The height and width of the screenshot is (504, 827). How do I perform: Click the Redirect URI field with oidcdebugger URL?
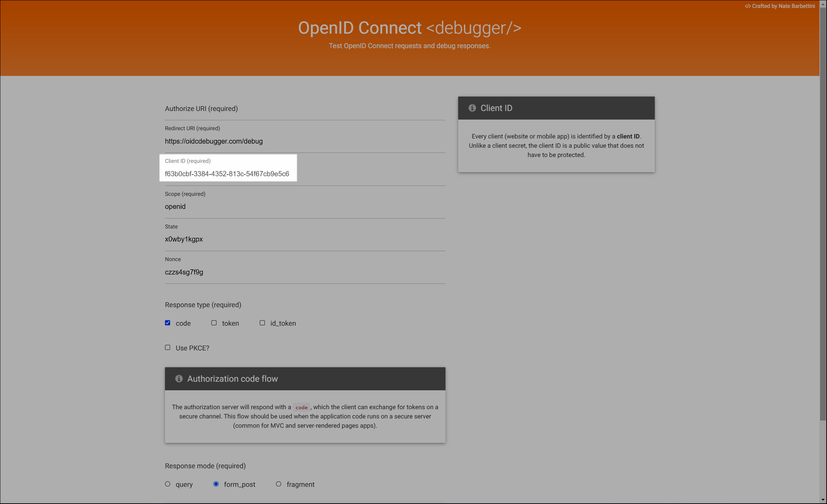coord(305,141)
